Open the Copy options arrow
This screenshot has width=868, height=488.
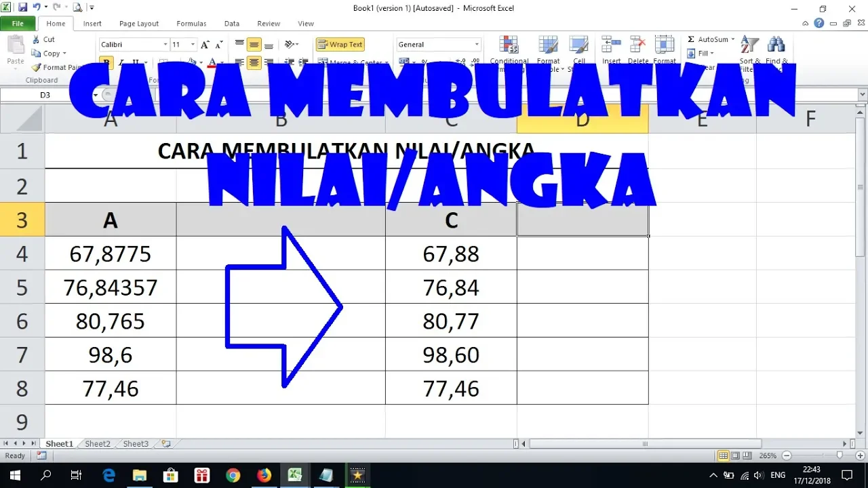(64, 54)
